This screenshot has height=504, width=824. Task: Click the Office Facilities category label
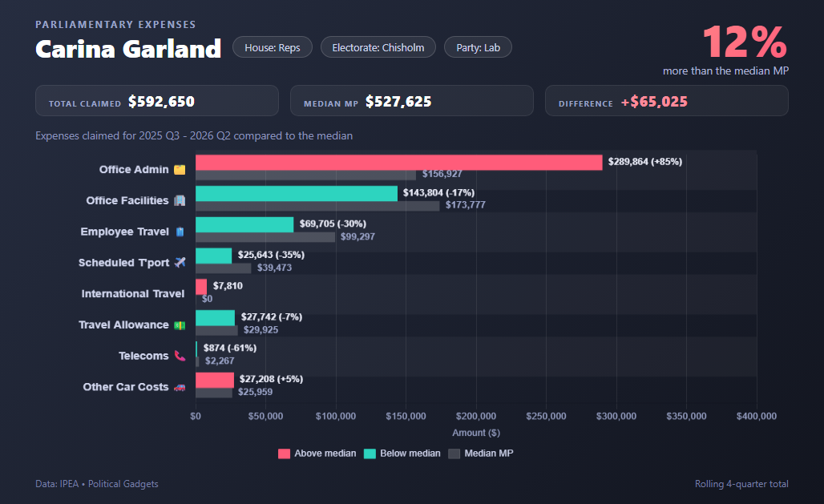coord(127,201)
